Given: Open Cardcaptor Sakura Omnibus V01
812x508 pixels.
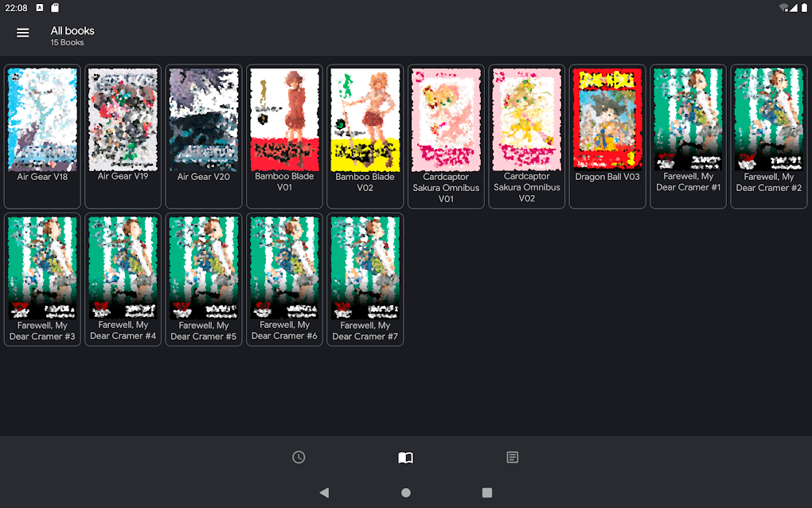Looking at the screenshot, I should pos(446,119).
